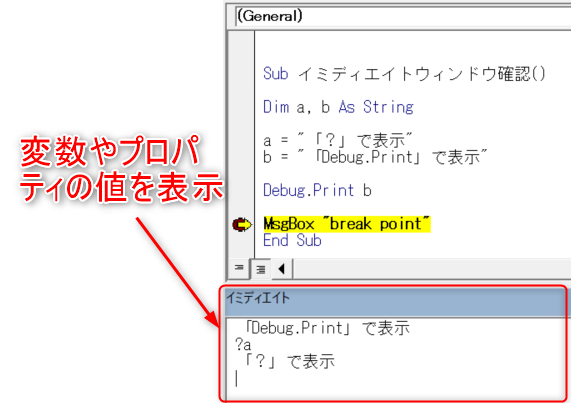Click the ?a line in the Immediate window
Screen dimensions: 571x403
pyautogui.click(x=243, y=344)
